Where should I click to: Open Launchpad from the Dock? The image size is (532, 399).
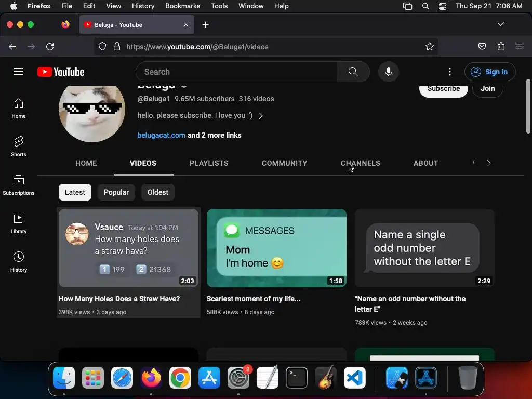(x=93, y=378)
